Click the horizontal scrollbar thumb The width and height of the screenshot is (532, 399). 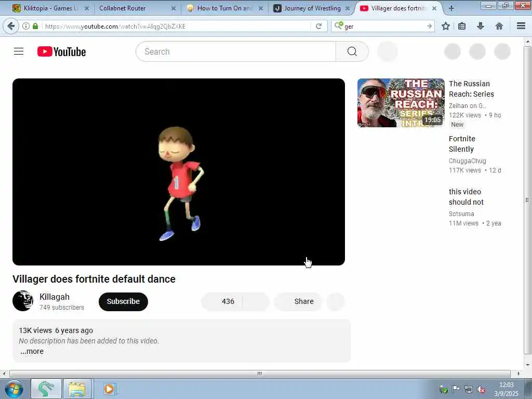tap(260, 374)
